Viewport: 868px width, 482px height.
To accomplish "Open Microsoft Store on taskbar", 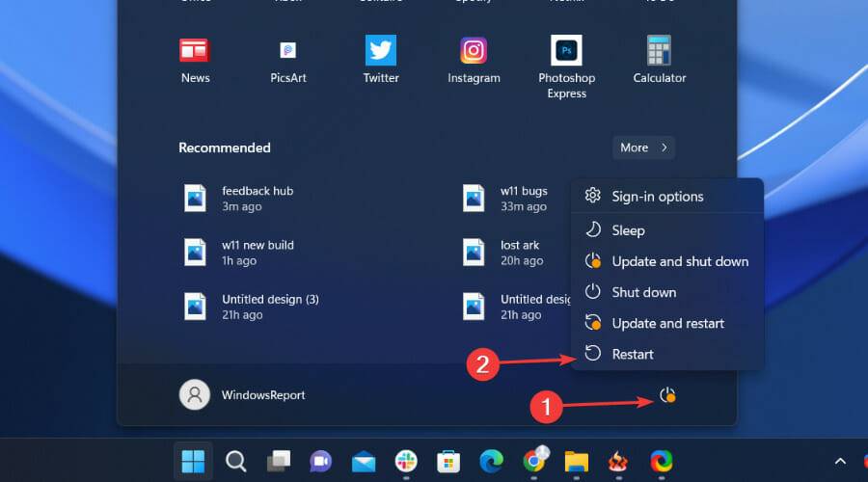I will [x=448, y=461].
